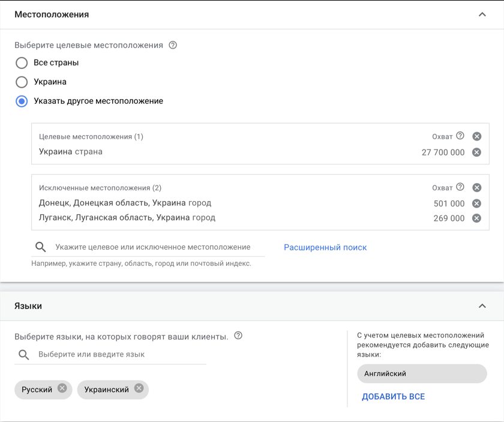
Task: Focus the location search input field
Action: pyautogui.click(x=153, y=247)
